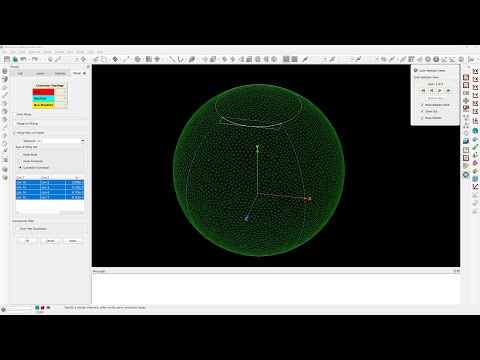Viewport: 480px width, 360px height.
Task: Open the Edit menu
Action: (13, 52)
